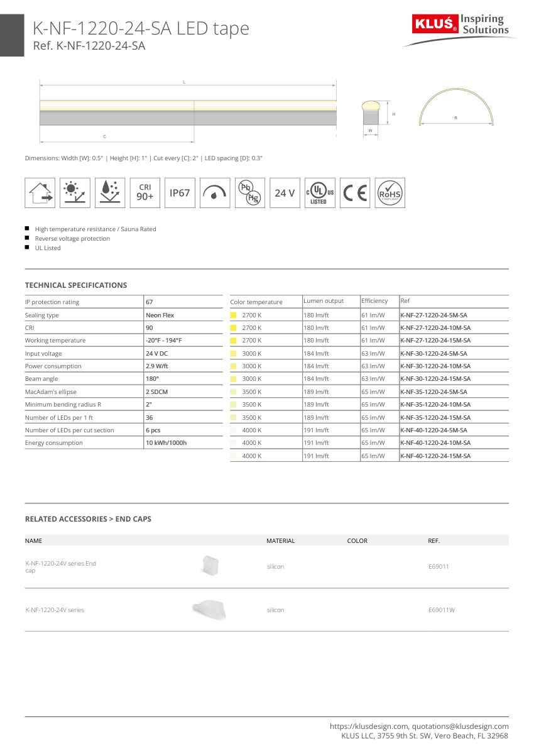Click the Ref. K-NF-1220-24-SA subtitle
This screenshot has width=534, height=756.
click(x=89, y=46)
